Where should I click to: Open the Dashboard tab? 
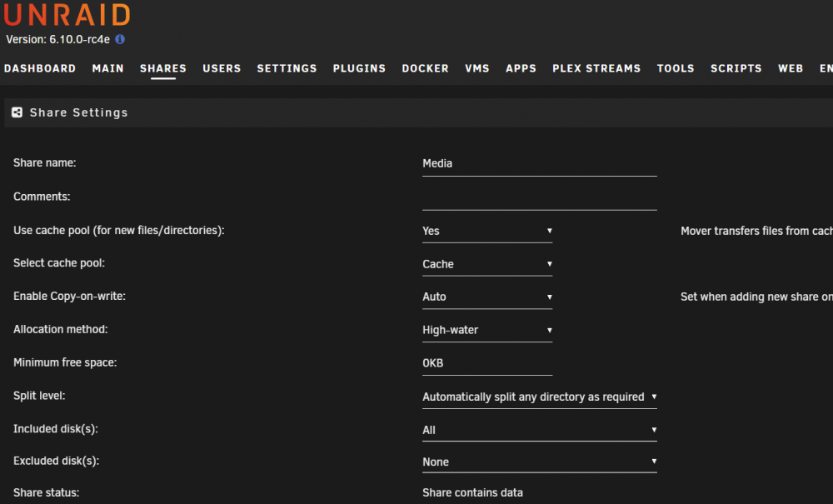(40, 68)
